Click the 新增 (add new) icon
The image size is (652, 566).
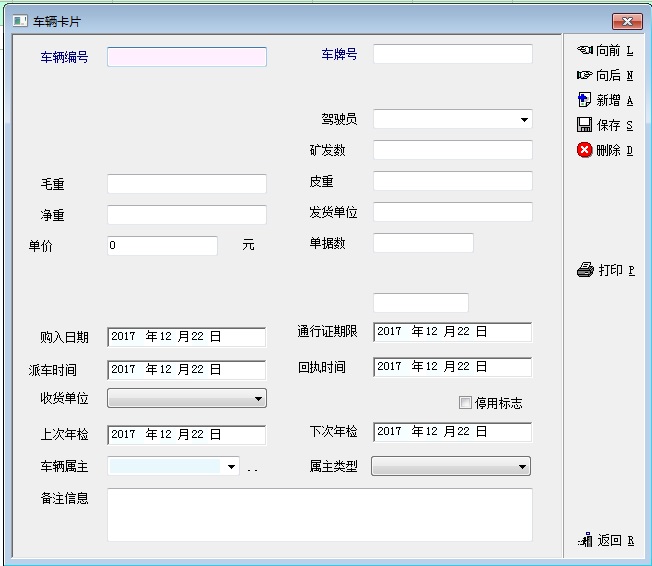[585, 100]
